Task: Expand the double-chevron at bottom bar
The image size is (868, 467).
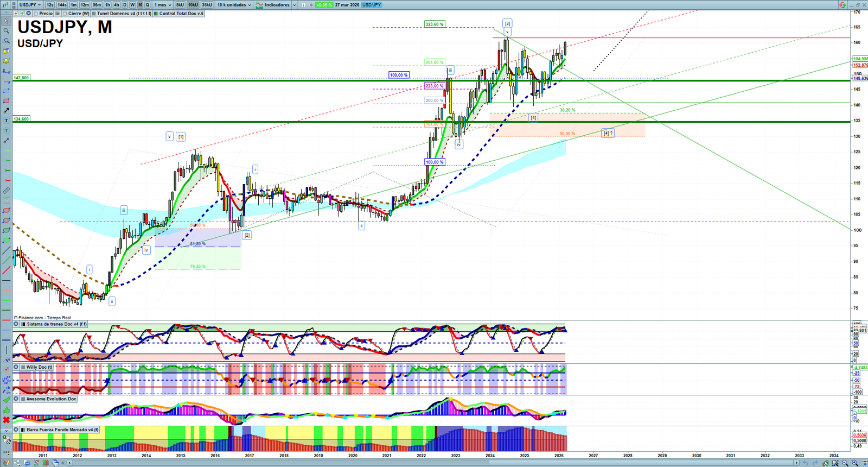Action: coord(63,463)
